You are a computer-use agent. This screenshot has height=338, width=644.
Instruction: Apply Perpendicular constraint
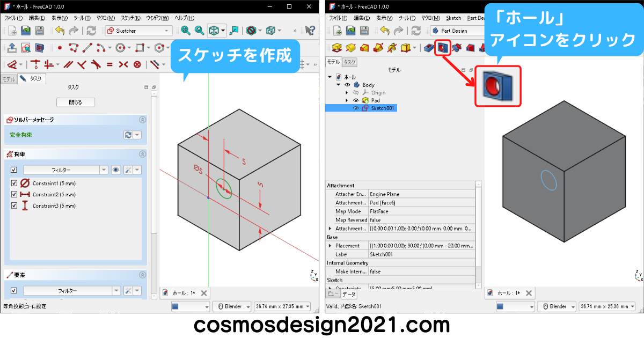pyautogui.click(x=82, y=64)
